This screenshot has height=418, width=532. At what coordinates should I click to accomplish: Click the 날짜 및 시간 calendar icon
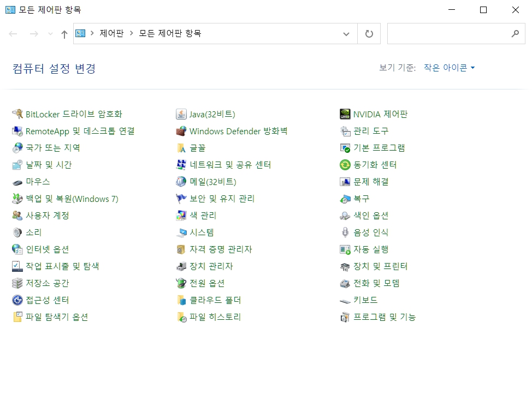pyautogui.click(x=17, y=165)
